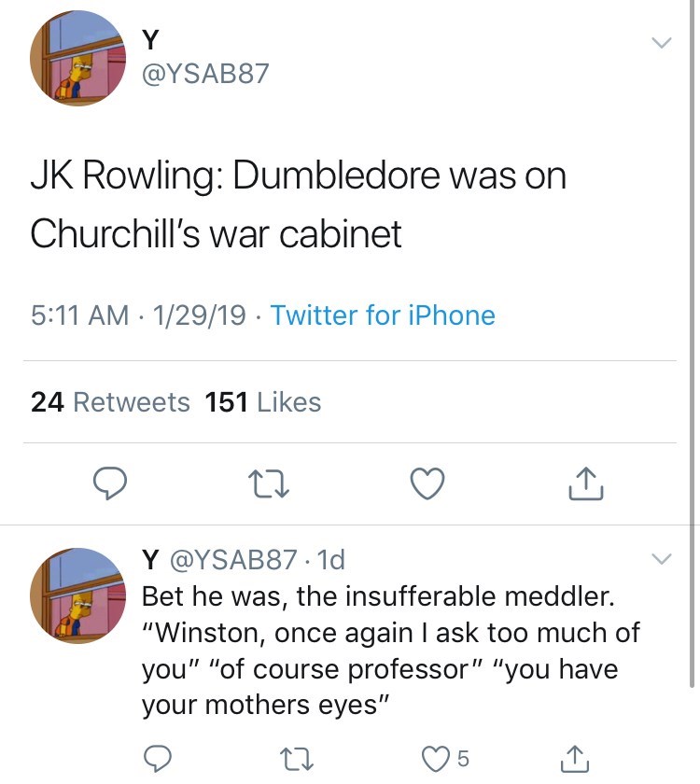Expand reply tweet options chevron
This screenshot has height=784, width=700.
[661, 559]
